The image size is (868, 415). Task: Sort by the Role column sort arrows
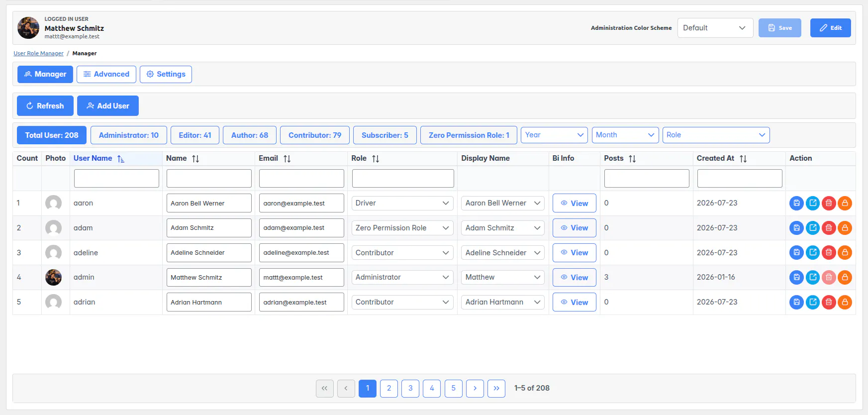[x=376, y=159]
